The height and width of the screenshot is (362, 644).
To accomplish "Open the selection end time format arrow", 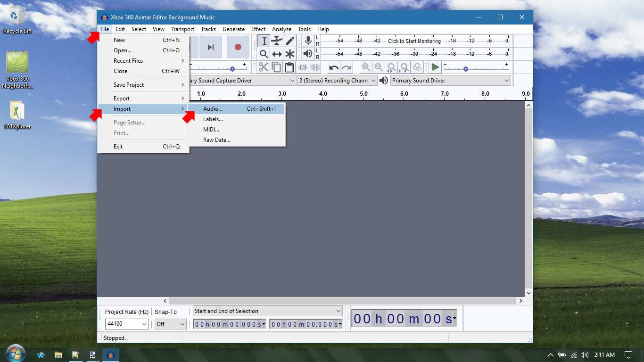I will coord(340,324).
